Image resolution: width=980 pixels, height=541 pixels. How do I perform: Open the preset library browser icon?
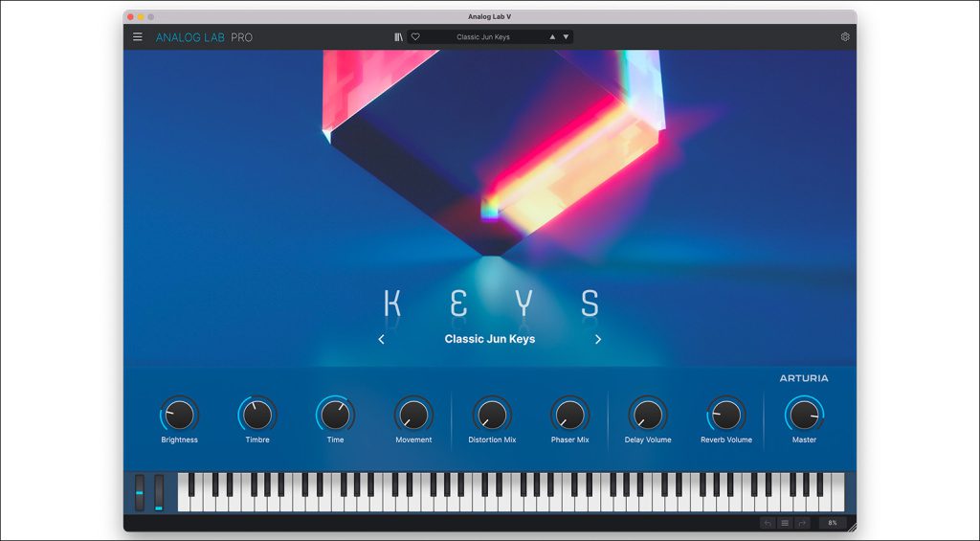click(x=398, y=37)
